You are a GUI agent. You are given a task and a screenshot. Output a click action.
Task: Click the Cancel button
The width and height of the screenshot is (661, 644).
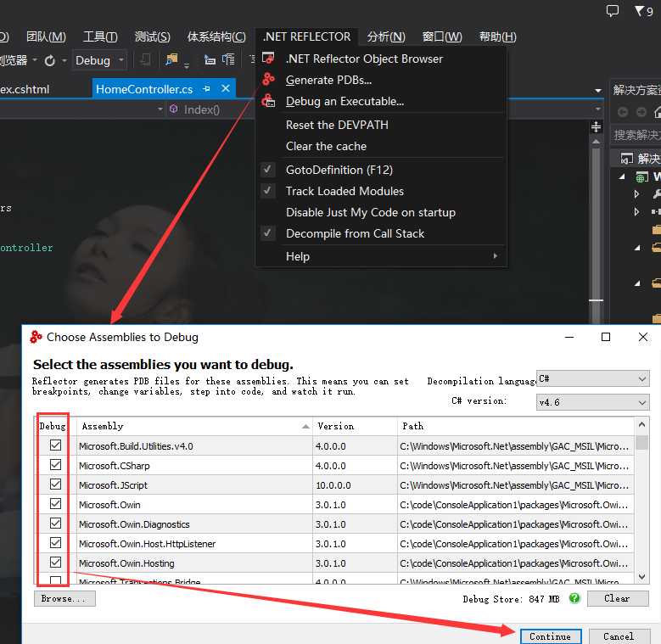coord(619,636)
